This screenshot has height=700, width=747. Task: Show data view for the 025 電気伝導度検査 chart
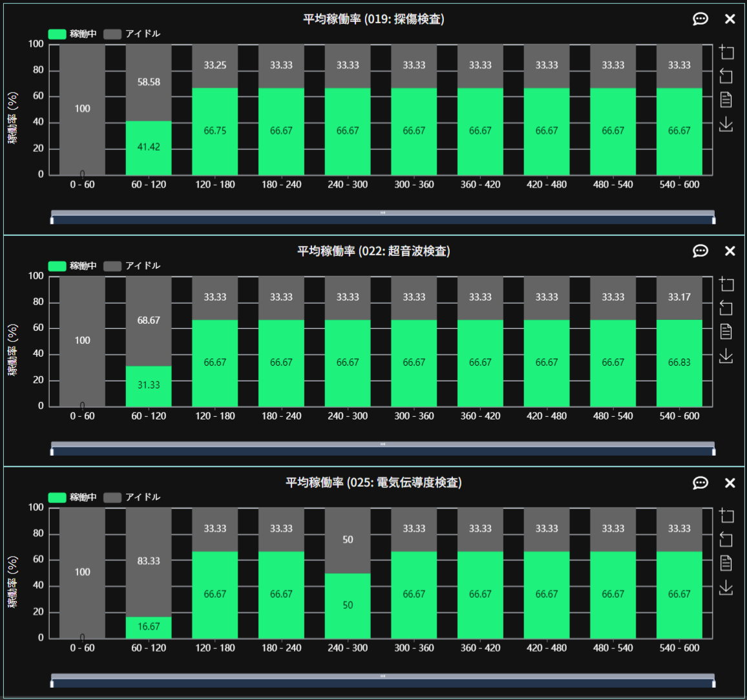pos(726,563)
